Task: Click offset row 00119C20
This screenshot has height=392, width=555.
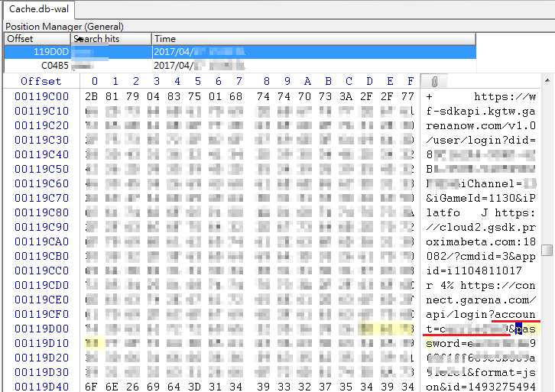Action: pyautogui.click(x=42, y=125)
